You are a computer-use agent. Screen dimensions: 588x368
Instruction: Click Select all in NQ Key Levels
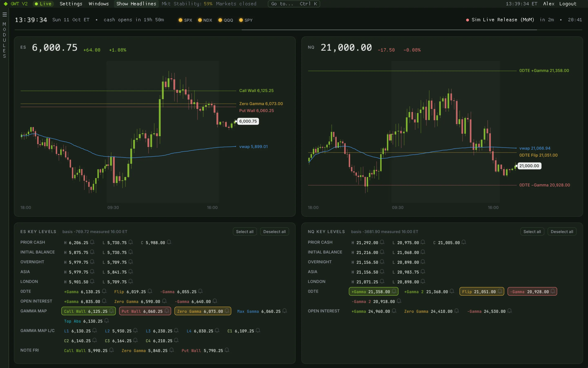tap(532, 232)
